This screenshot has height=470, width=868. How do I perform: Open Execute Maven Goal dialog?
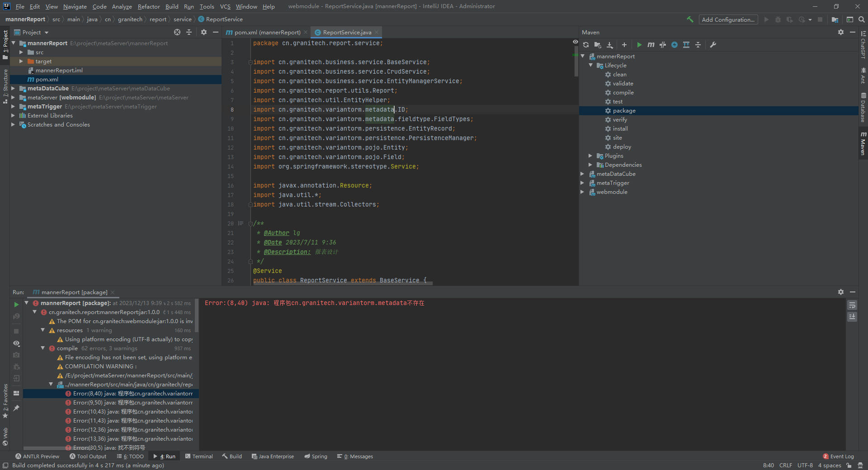tap(651, 45)
